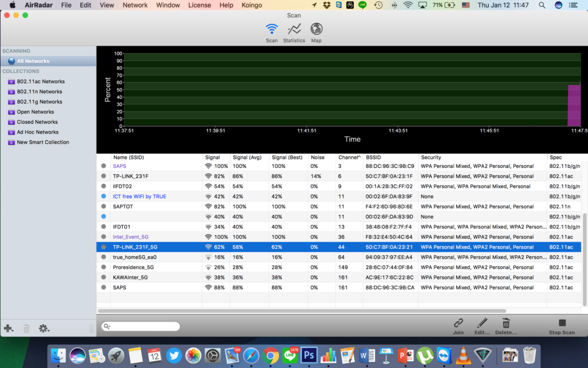Open the add collection plus dropdown

[x=9, y=329]
